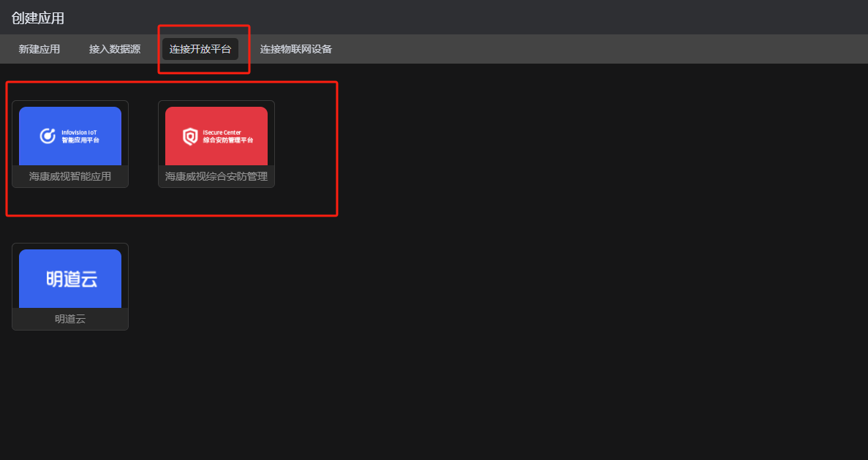Open the 新建应用 tab
The width and height of the screenshot is (868, 460).
click(x=39, y=49)
